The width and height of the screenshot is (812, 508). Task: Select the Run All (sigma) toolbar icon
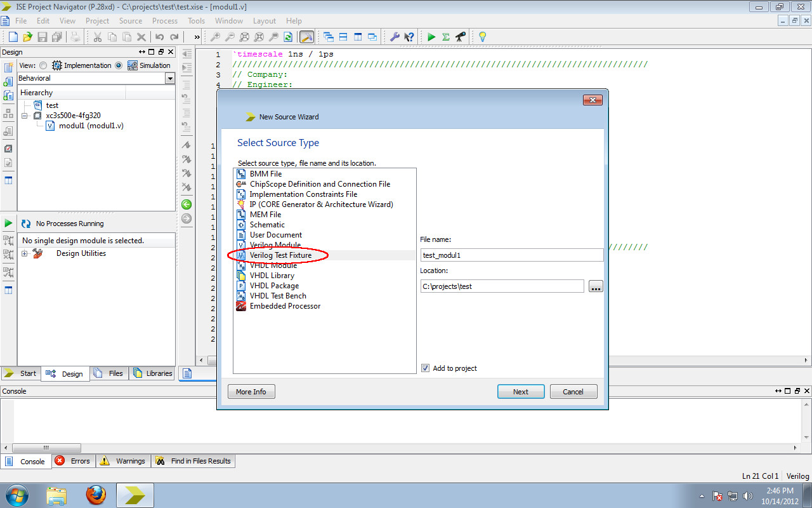(x=446, y=36)
